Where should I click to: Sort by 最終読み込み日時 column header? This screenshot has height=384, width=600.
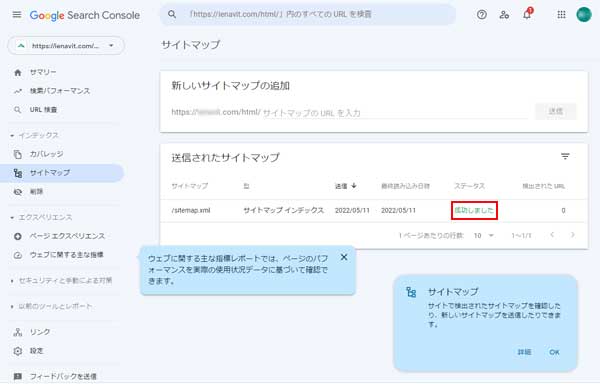click(x=405, y=186)
